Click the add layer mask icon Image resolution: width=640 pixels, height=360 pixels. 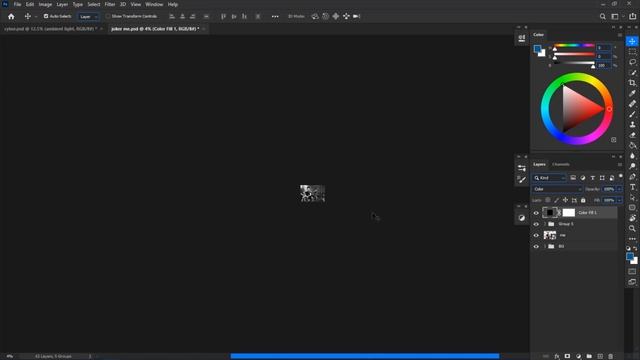click(x=567, y=356)
